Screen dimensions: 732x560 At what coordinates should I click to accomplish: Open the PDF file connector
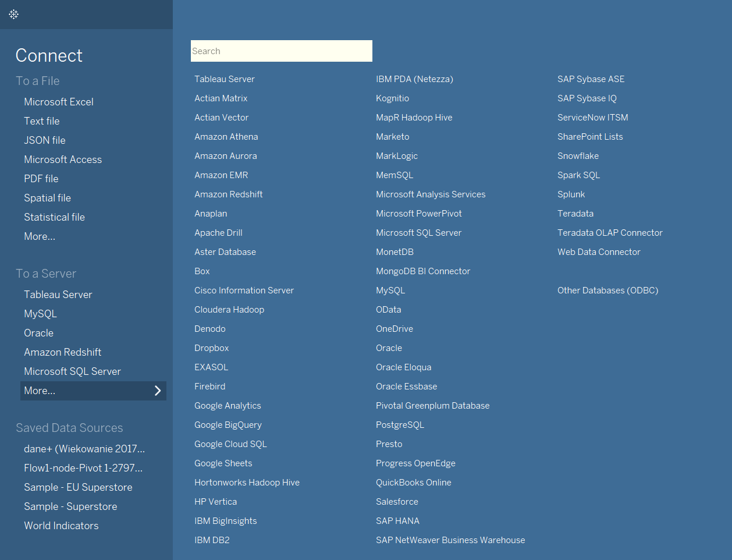click(41, 179)
